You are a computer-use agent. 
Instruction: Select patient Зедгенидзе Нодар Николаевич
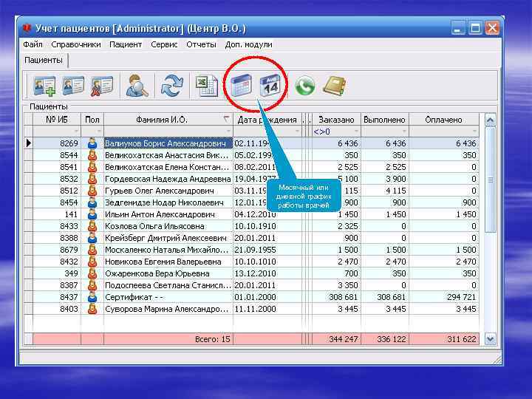coord(168,202)
